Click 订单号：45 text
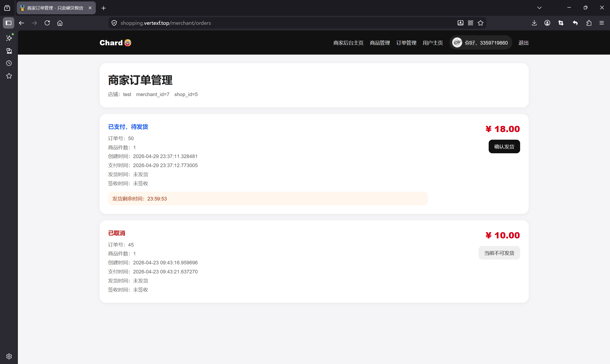610x364 pixels. tap(121, 245)
